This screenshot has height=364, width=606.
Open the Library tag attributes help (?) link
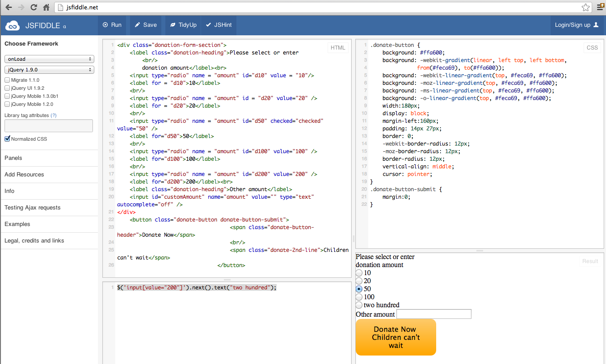[x=54, y=115]
